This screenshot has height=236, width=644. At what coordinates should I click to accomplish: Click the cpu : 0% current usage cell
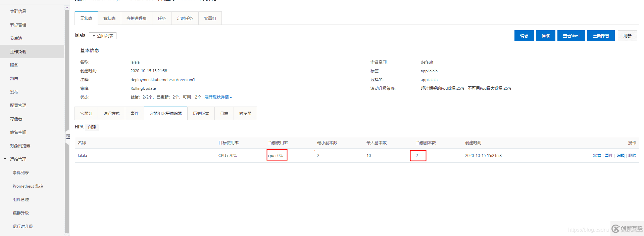[276, 156]
